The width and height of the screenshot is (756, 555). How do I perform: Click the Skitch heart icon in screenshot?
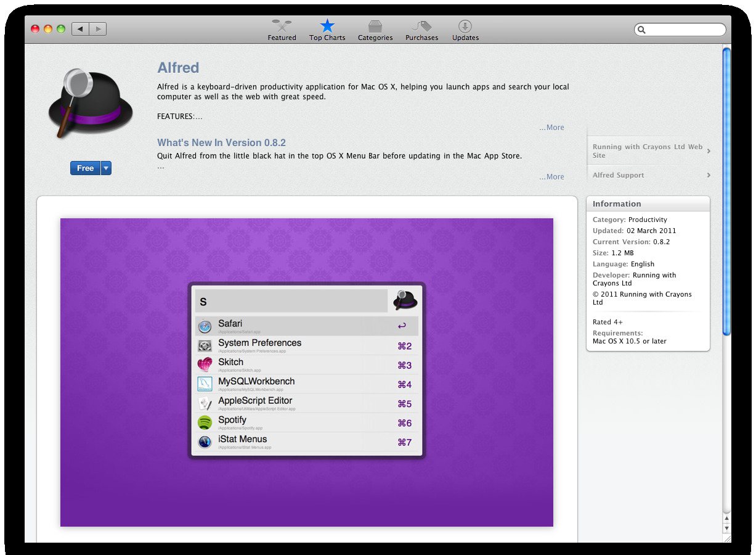click(205, 365)
